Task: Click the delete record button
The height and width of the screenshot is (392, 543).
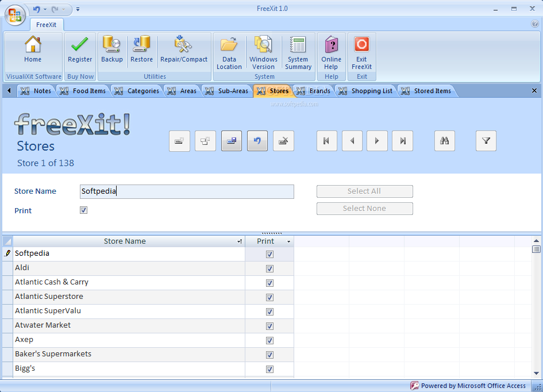Action: click(283, 141)
